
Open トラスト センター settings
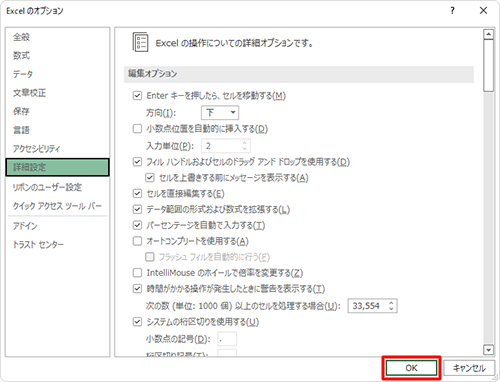[38, 244]
